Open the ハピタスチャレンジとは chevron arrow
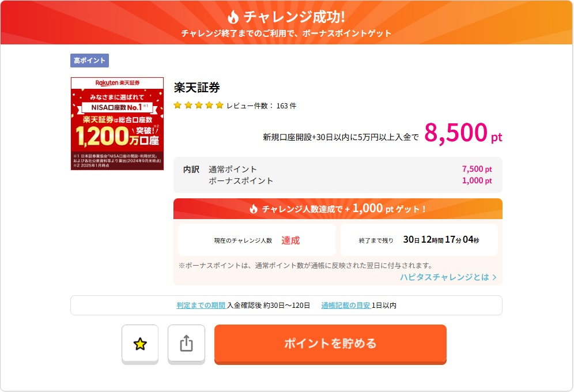This screenshot has width=574, height=392. click(x=494, y=277)
